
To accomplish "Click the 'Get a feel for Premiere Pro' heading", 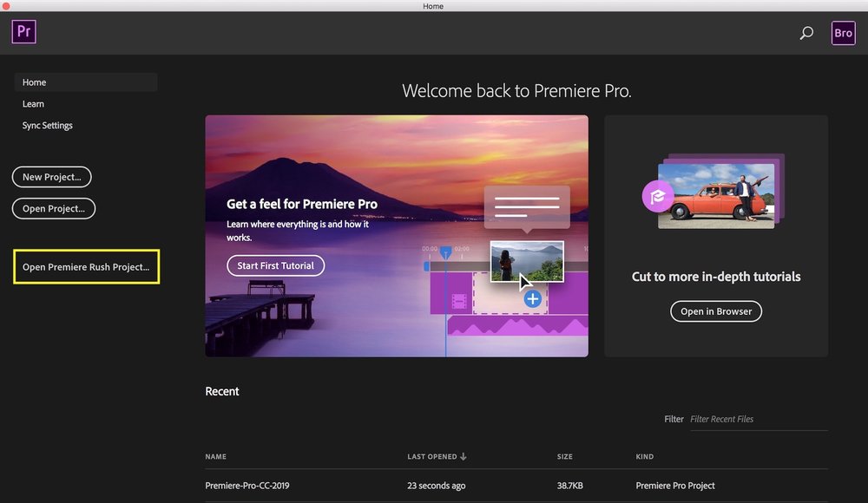I will [x=302, y=204].
